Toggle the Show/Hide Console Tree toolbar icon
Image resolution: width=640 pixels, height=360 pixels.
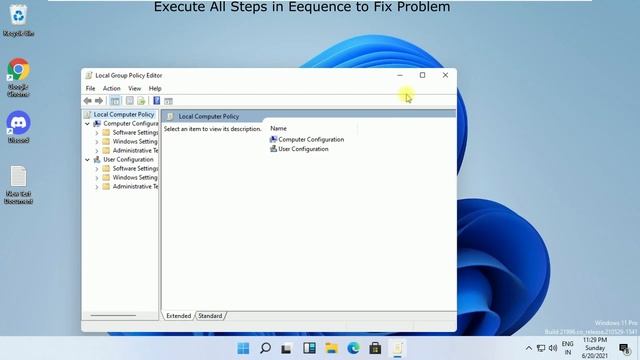point(115,100)
